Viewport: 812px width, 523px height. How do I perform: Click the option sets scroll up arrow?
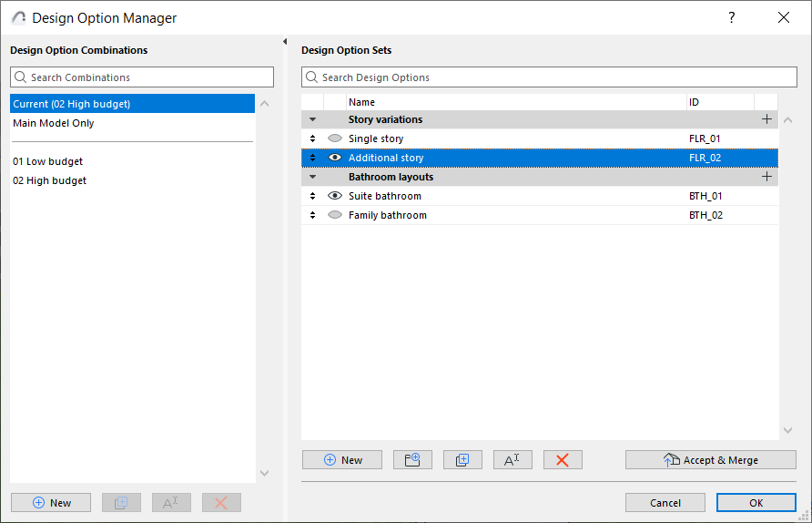point(788,119)
